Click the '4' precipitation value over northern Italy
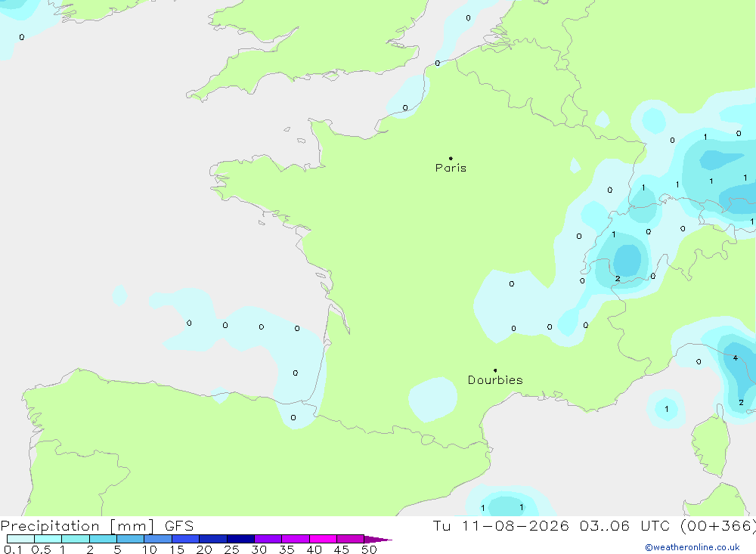 click(x=736, y=357)
